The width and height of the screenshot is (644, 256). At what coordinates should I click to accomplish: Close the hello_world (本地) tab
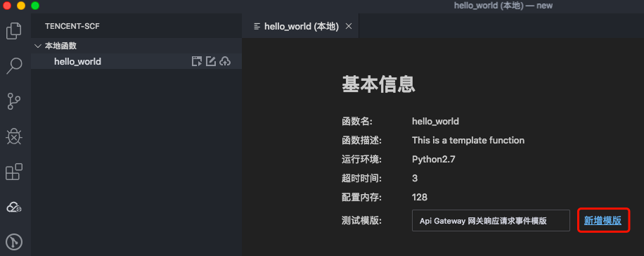(x=349, y=26)
